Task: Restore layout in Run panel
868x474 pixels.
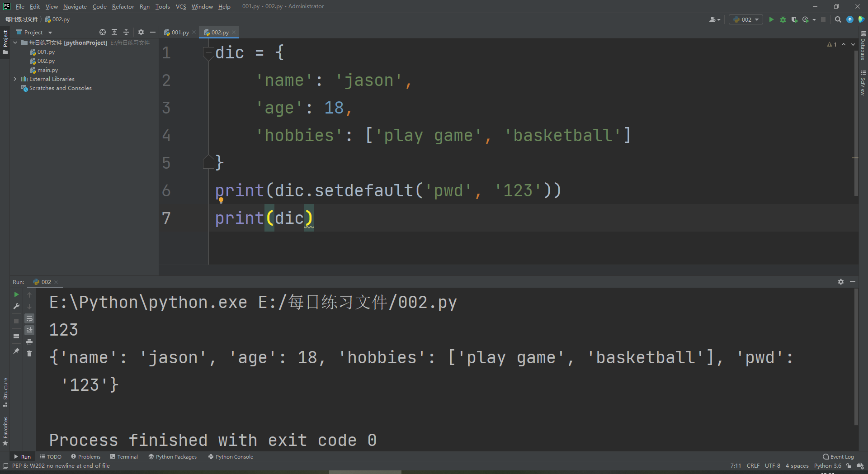Action: coord(16,336)
